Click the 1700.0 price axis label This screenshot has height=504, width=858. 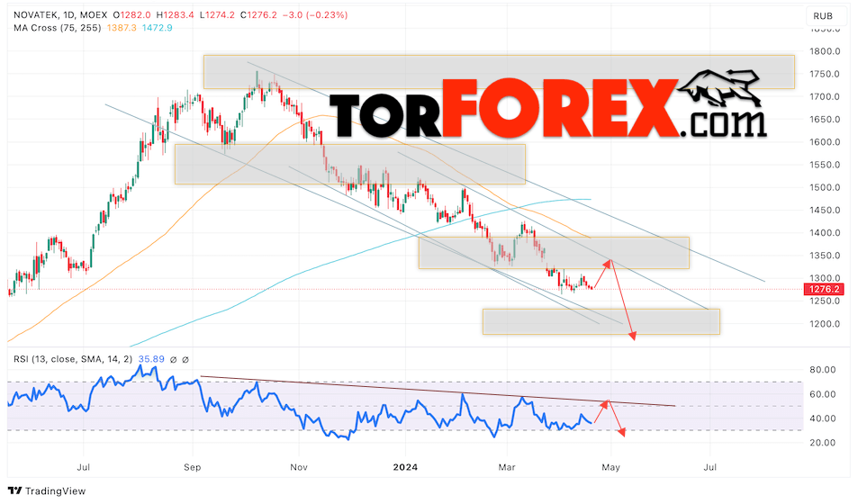(825, 97)
